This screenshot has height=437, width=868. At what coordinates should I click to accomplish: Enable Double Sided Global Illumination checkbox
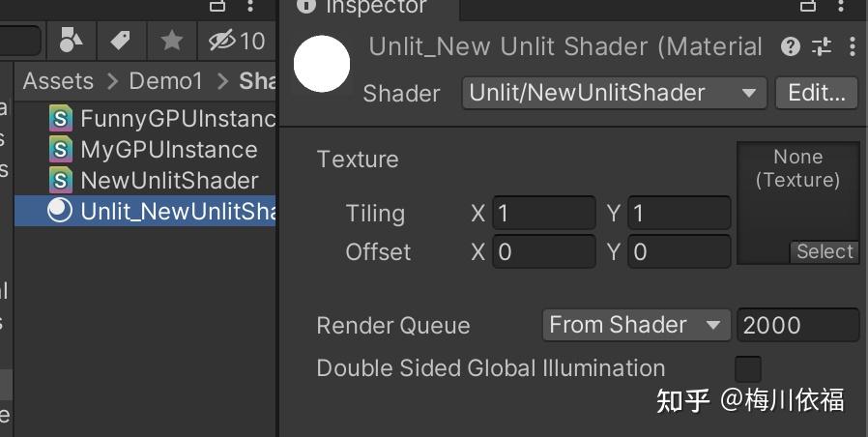[747, 368]
